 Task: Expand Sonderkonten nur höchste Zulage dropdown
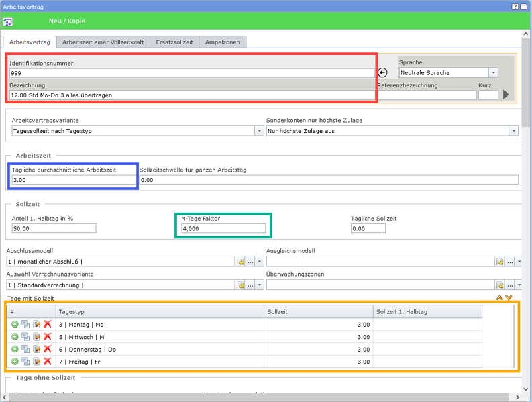click(514, 131)
